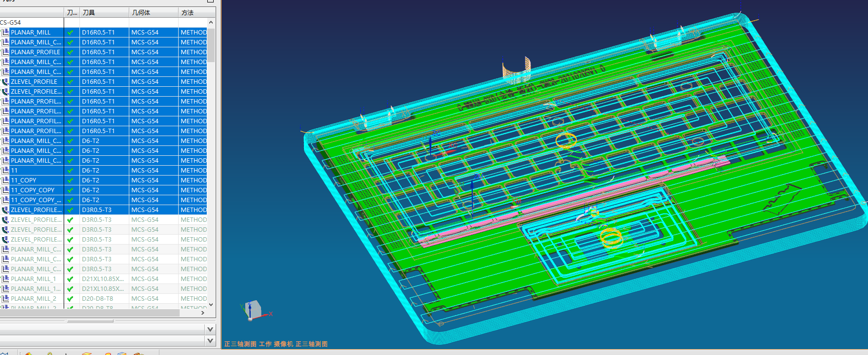Click the operation icon beside 11

coord(5,171)
